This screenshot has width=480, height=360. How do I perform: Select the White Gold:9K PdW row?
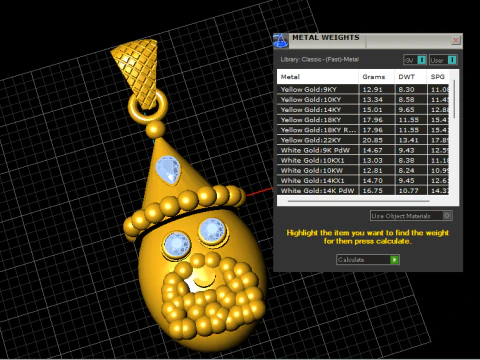363,150
